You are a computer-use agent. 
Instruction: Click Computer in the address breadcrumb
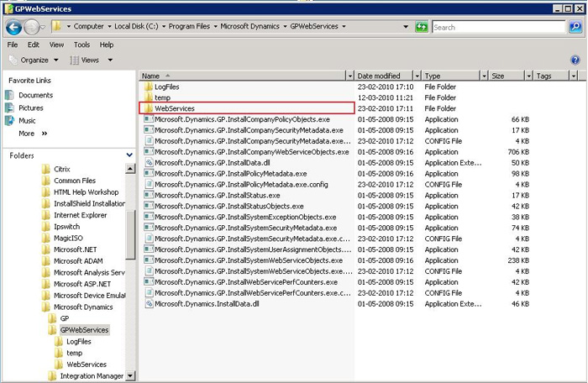pyautogui.click(x=88, y=26)
